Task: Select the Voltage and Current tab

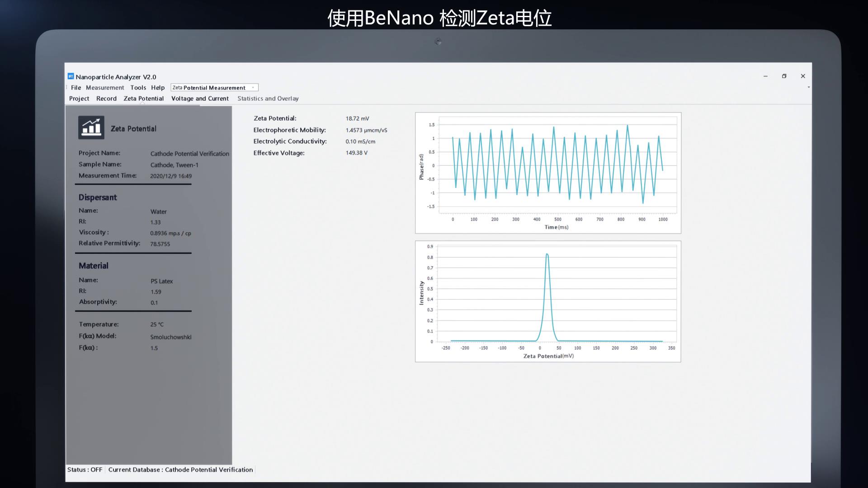Action: (x=200, y=99)
